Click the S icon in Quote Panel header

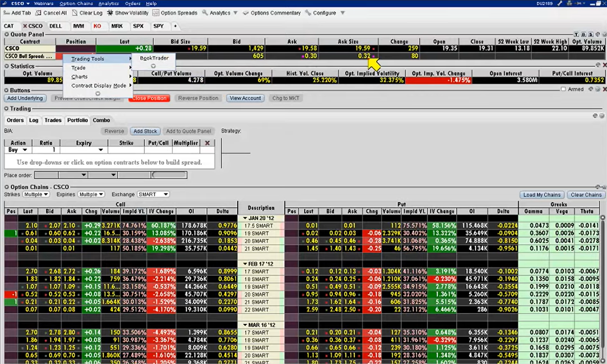tap(590, 34)
